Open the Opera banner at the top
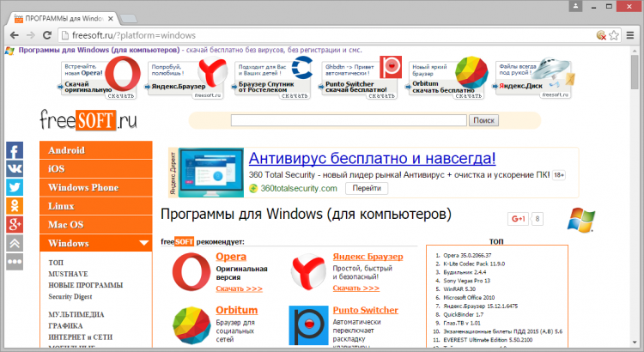 click(x=99, y=78)
